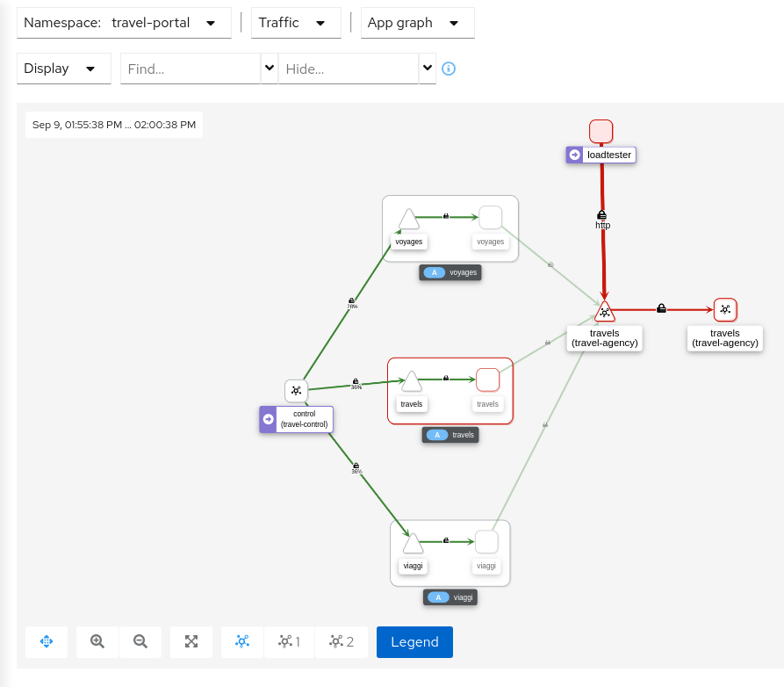Select the loadtester red node
The image size is (784, 687).
coord(601,131)
